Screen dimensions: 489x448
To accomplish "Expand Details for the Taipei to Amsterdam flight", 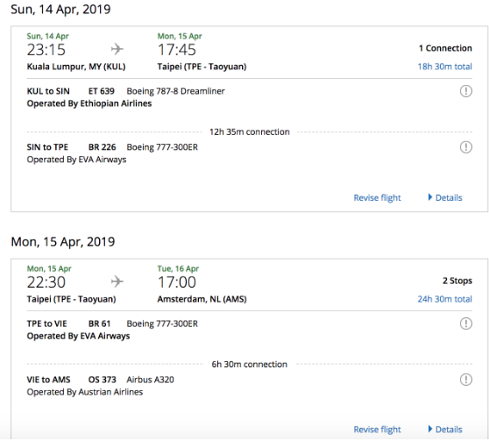I will 445,430.
